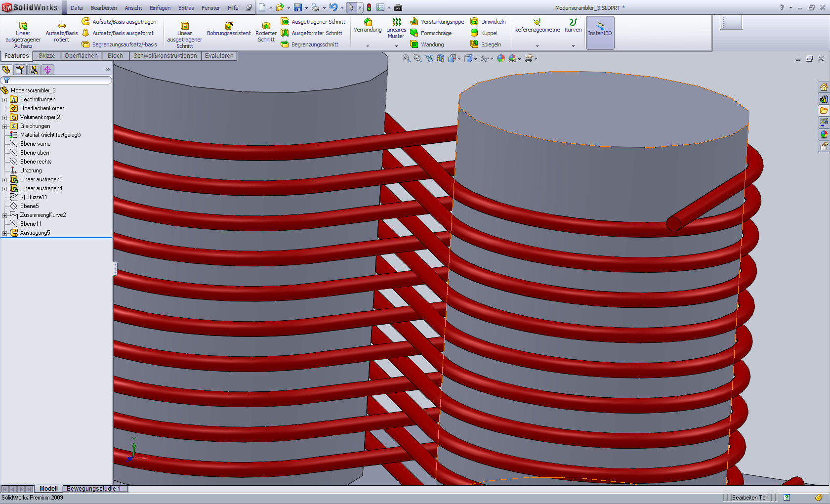Select the Verrundung fillet tool
This screenshot has height=504, width=830.
point(368,22)
